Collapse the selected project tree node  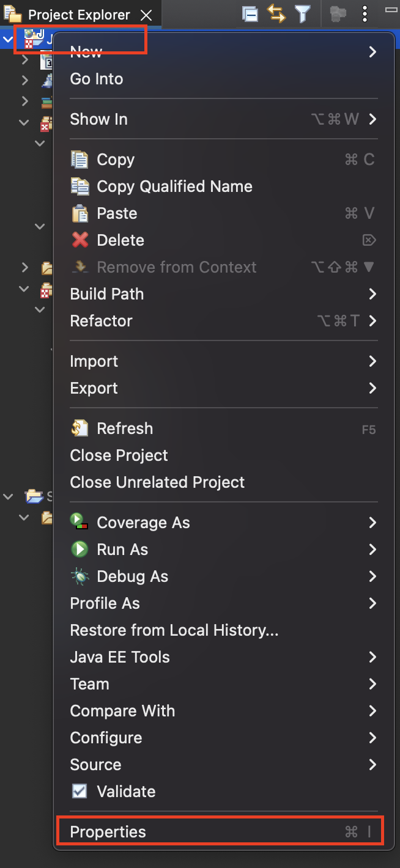(8, 40)
